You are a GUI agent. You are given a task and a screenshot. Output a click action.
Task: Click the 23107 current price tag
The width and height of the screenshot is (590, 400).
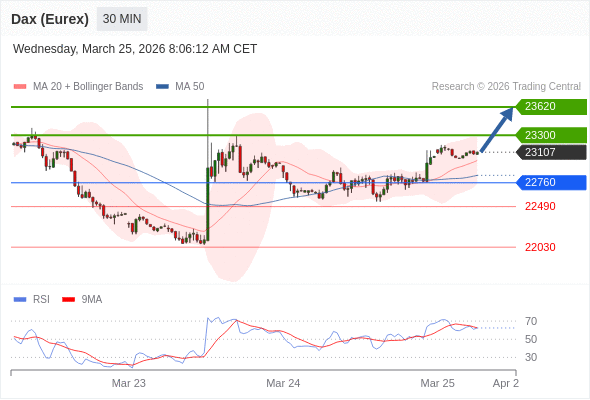pyautogui.click(x=551, y=152)
